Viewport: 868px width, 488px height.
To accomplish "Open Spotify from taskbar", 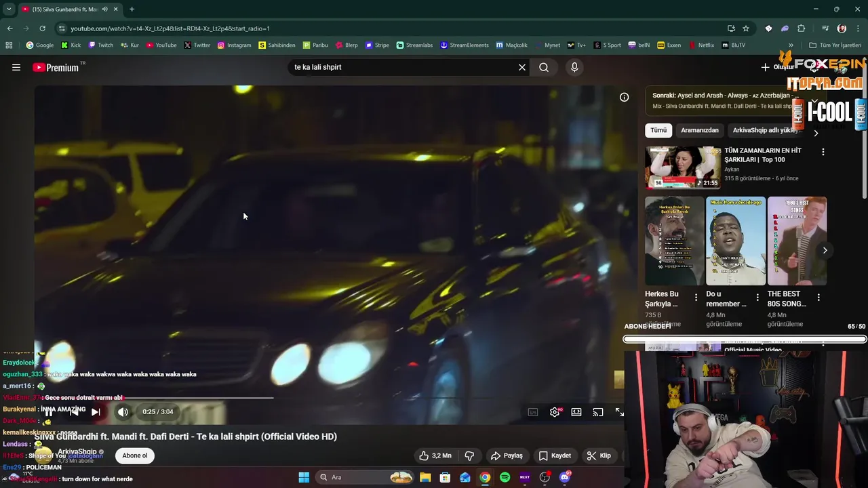I will (x=505, y=477).
